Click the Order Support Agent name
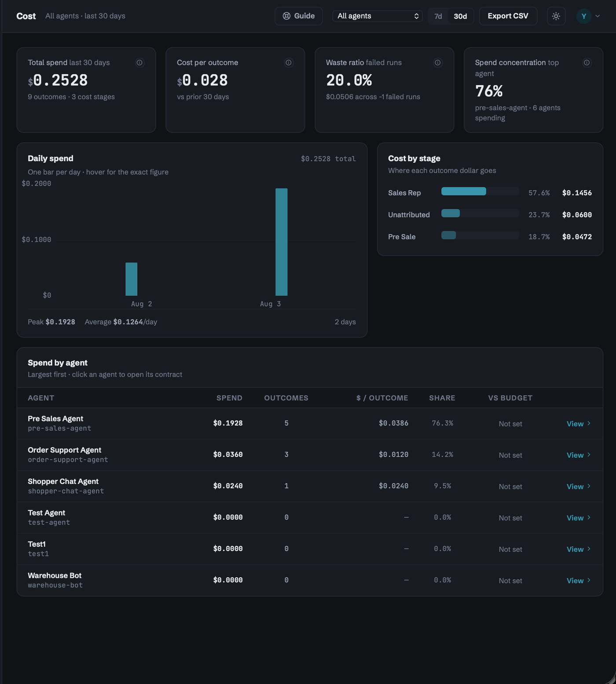The image size is (616, 684). tap(64, 450)
